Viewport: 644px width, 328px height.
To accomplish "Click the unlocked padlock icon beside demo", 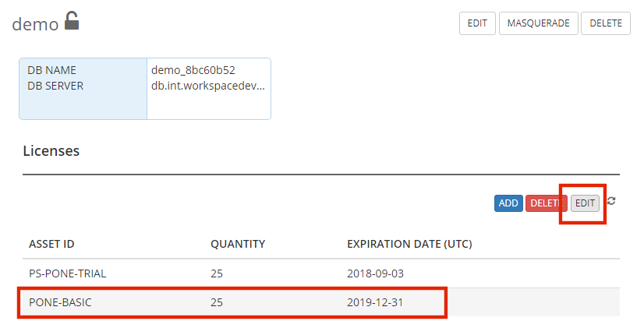I will click(x=72, y=20).
